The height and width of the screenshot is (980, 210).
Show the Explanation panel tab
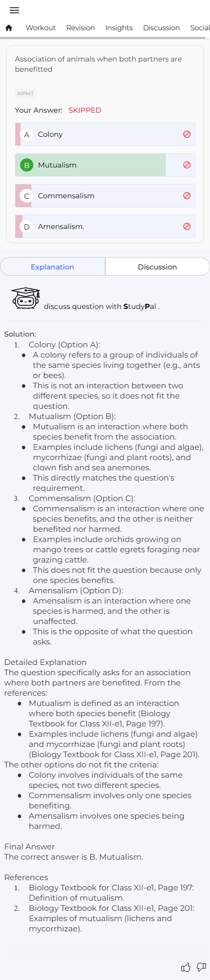point(52,267)
